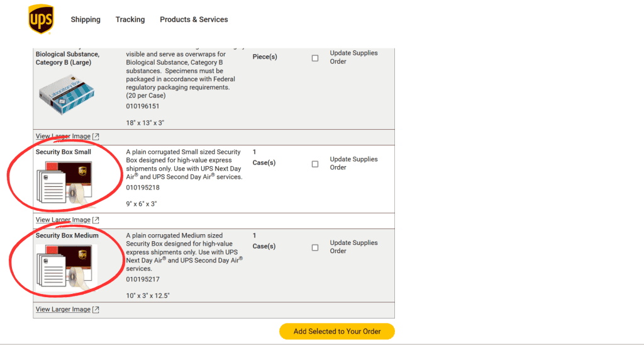
Task: Click item number 010196151
Action: (x=143, y=106)
